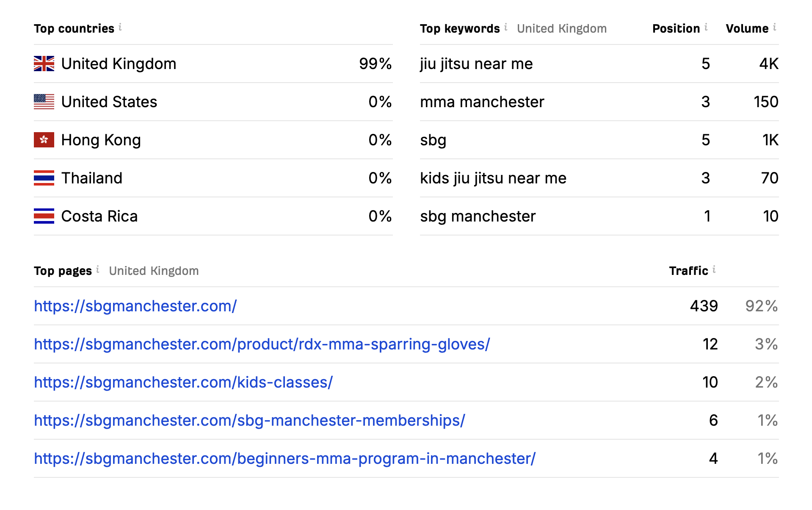Click the 'kids jiu jitsu near me' keyword

[493, 178]
